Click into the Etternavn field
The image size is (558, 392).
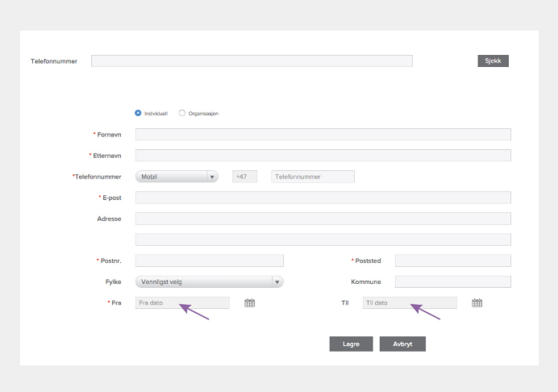[323, 155]
